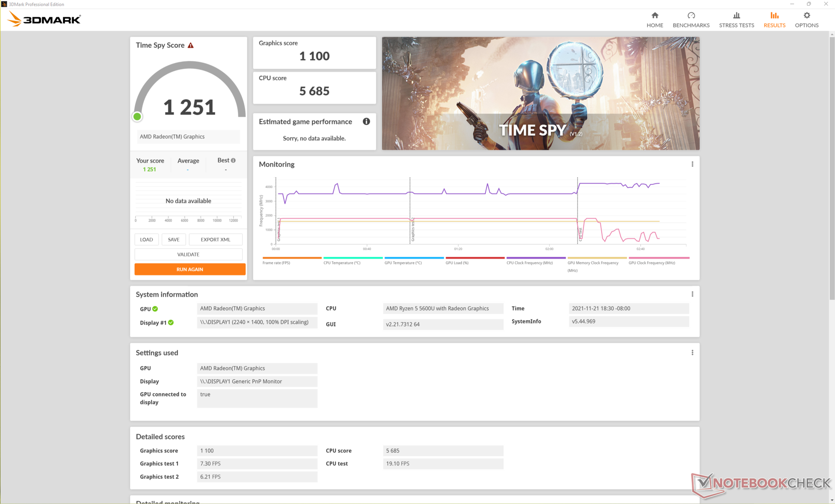This screenshot has height=504, width=835.
Task: Open the Monitoring panel three-dot menu
Action: tap(692, 164)
